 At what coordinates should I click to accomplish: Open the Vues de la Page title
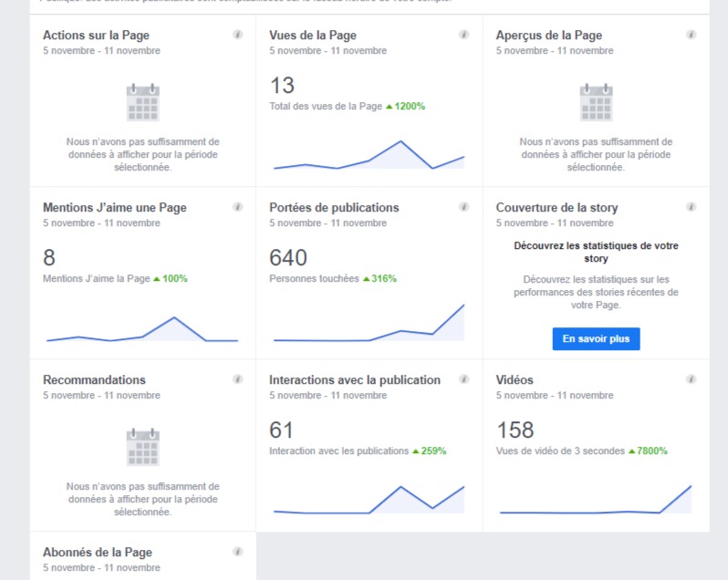point(313,36)
